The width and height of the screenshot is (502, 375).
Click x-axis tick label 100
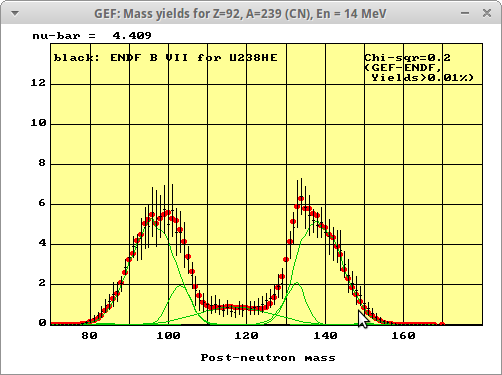pyautogui.click(x=168, y=335)
